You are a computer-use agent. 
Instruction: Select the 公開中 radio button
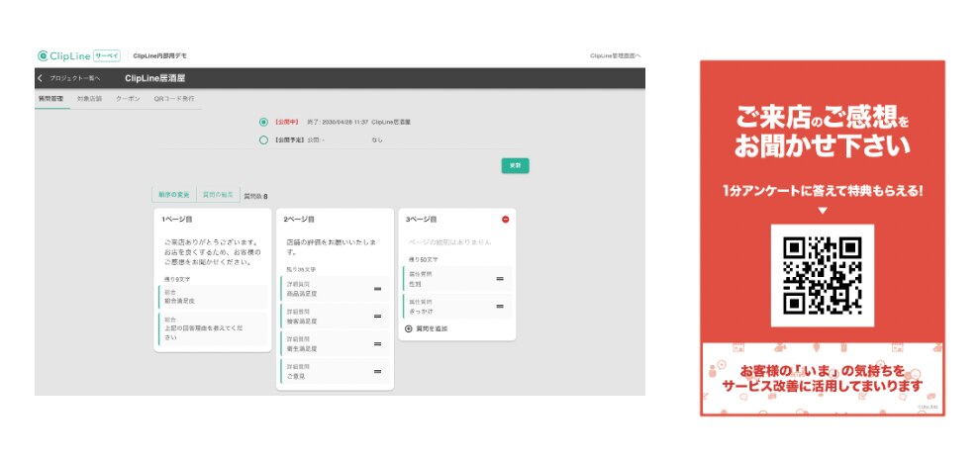(x=263, y=122)
